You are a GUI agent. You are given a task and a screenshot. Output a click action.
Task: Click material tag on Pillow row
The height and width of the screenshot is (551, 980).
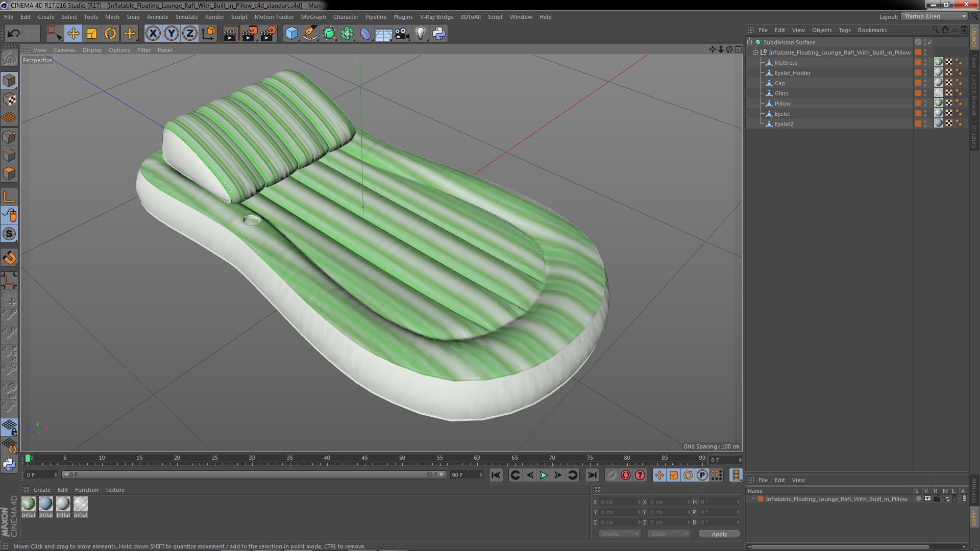(x=939, y=103)
